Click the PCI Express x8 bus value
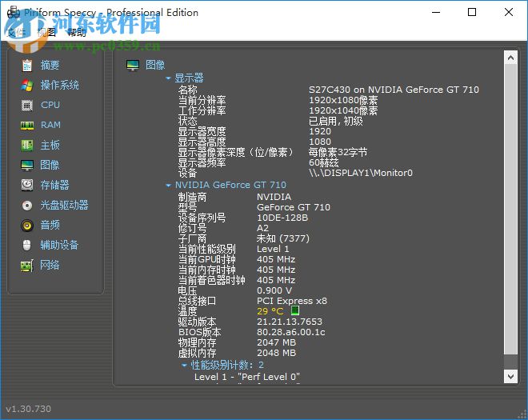 click(292, 301)
